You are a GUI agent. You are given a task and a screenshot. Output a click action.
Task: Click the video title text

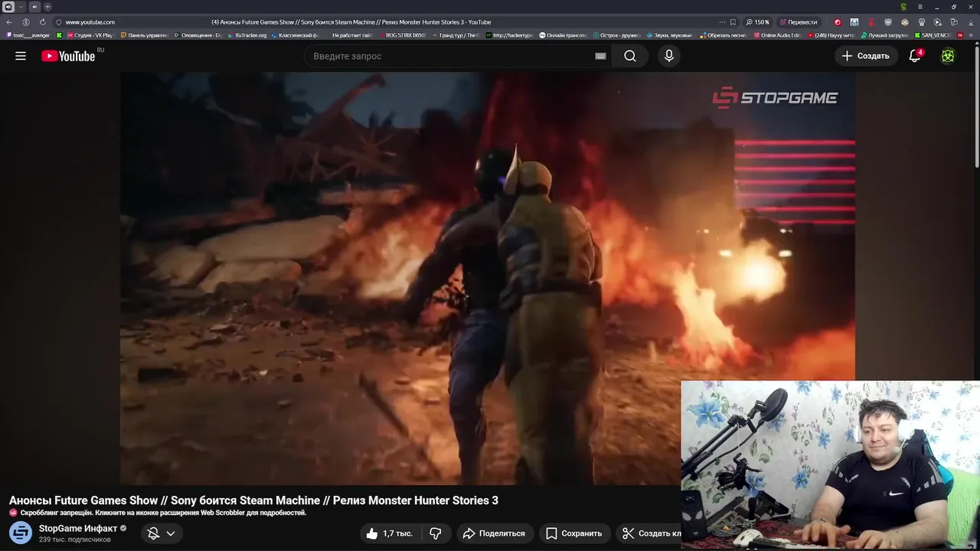pos(253,500)
